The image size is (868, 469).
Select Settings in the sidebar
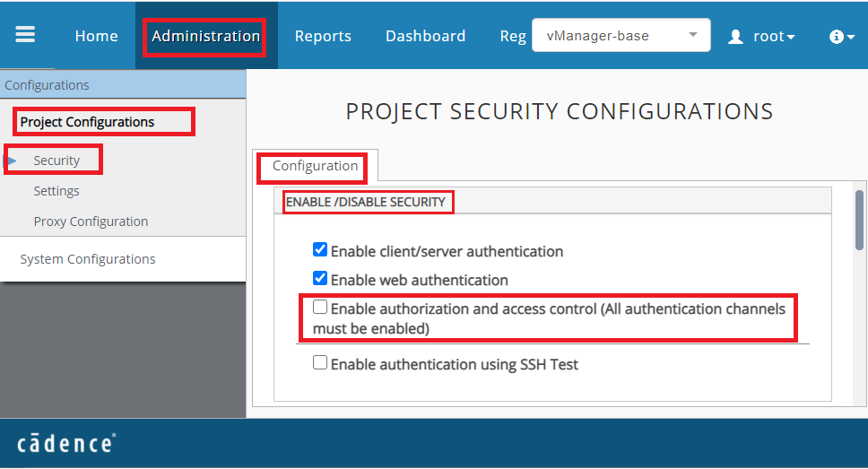pos(56,191)
